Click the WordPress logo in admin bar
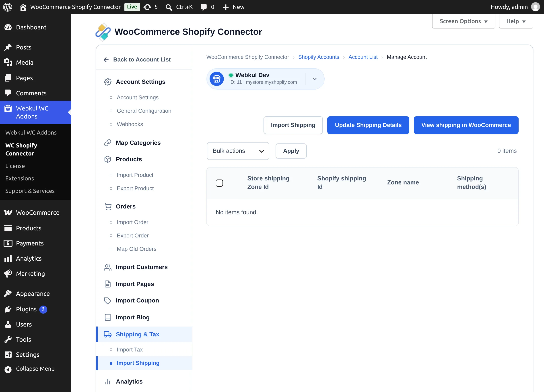The width and height of the screenshot is (544, 392). click(x=8, y=7)
